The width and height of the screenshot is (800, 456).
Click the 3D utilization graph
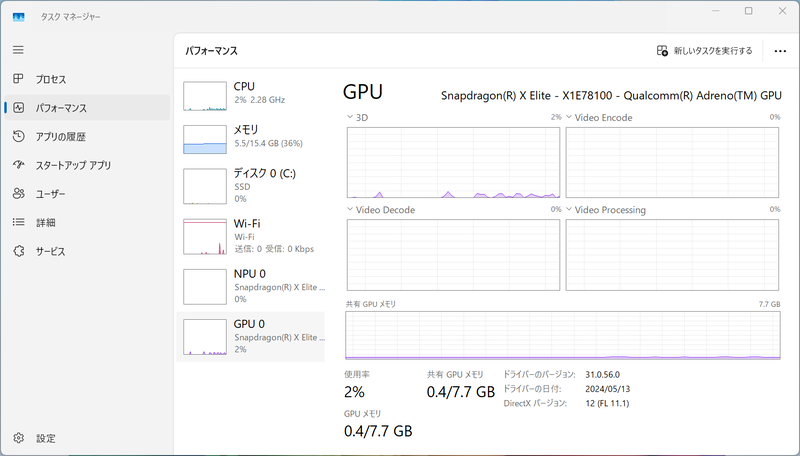[x=453, y=162]
